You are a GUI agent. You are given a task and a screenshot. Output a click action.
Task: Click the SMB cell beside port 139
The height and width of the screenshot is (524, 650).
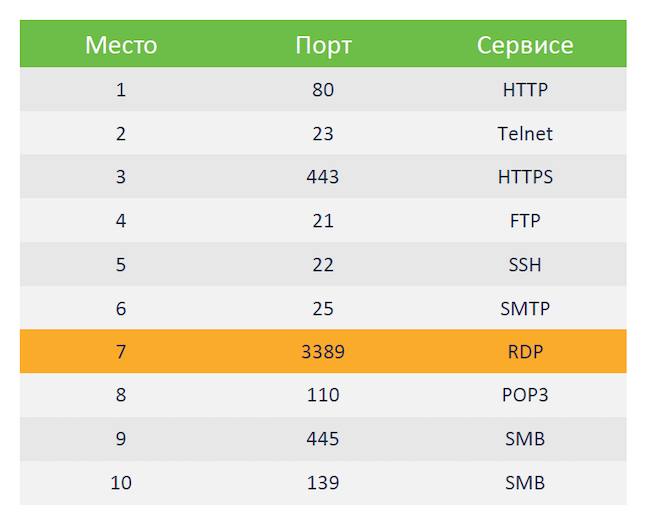(525, 483)
